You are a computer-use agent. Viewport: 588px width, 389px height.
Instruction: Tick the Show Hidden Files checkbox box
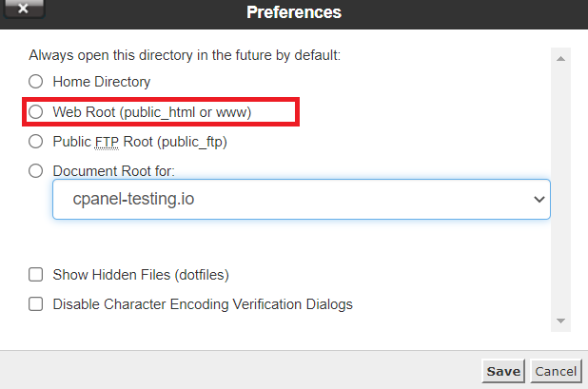(36, 275)
